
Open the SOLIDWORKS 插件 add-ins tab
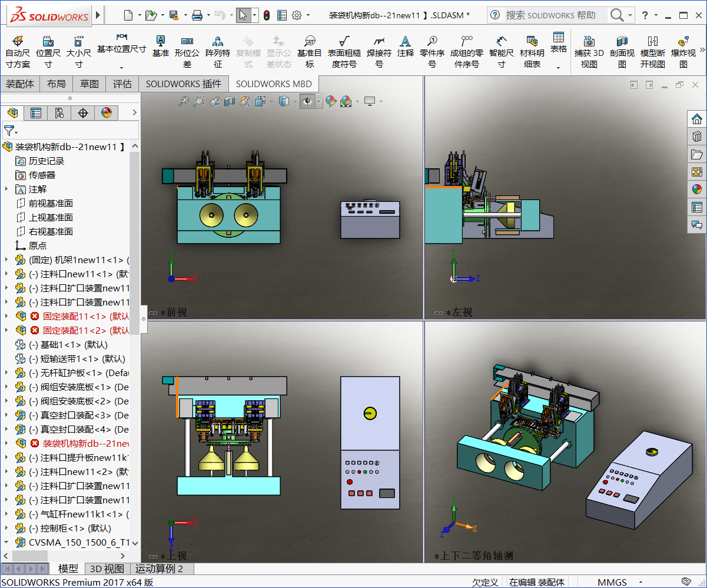(184, 84)
